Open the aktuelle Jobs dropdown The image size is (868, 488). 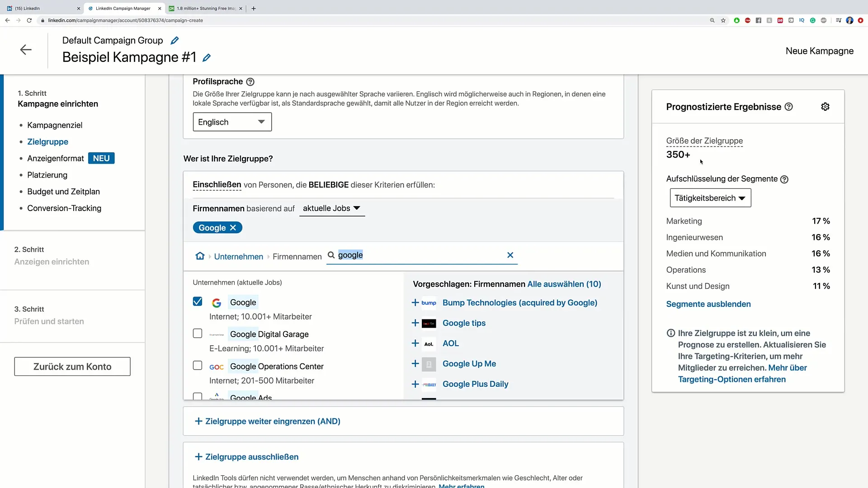[332, 208]
